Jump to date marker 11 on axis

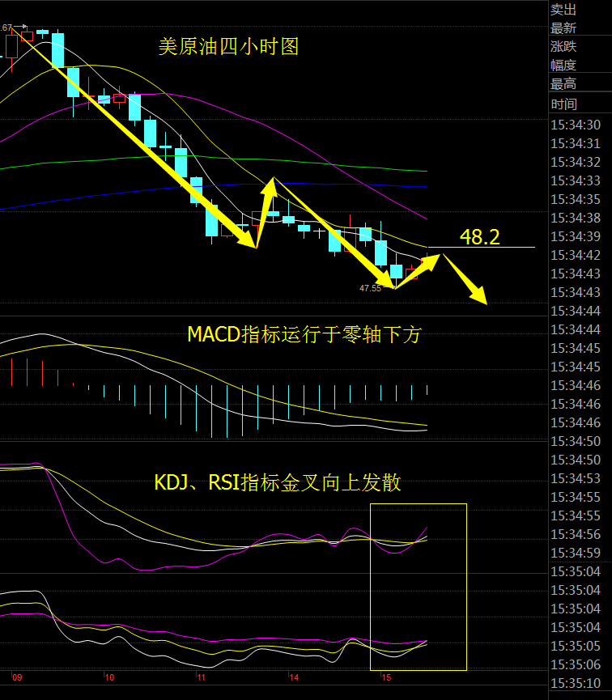[x=202, y=677]
